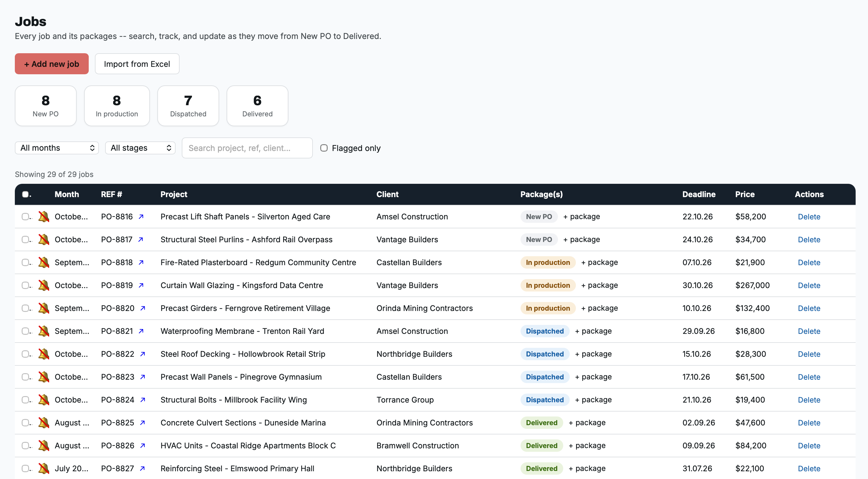Open PO-8822 via its arrow icon
The image size is (868, 479).
(x=143, y=354)
